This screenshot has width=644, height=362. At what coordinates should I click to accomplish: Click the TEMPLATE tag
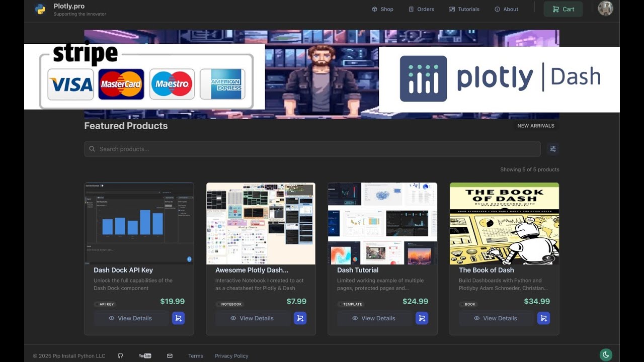(351, 304)
